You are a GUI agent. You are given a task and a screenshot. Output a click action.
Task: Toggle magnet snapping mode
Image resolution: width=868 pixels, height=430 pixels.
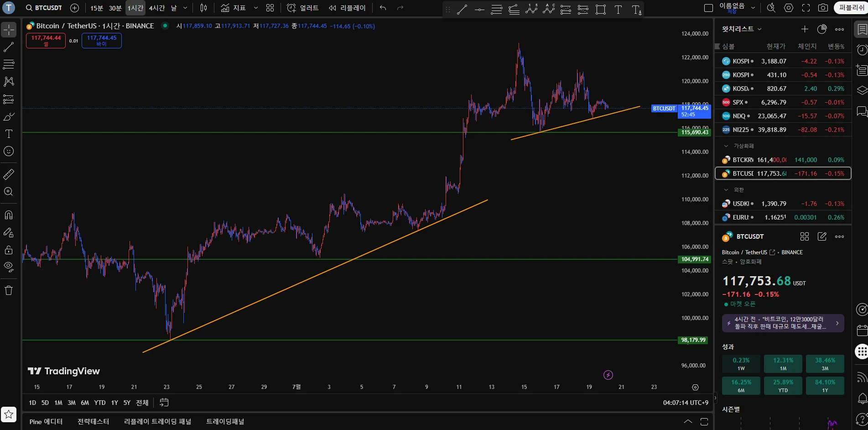(9, 215)
